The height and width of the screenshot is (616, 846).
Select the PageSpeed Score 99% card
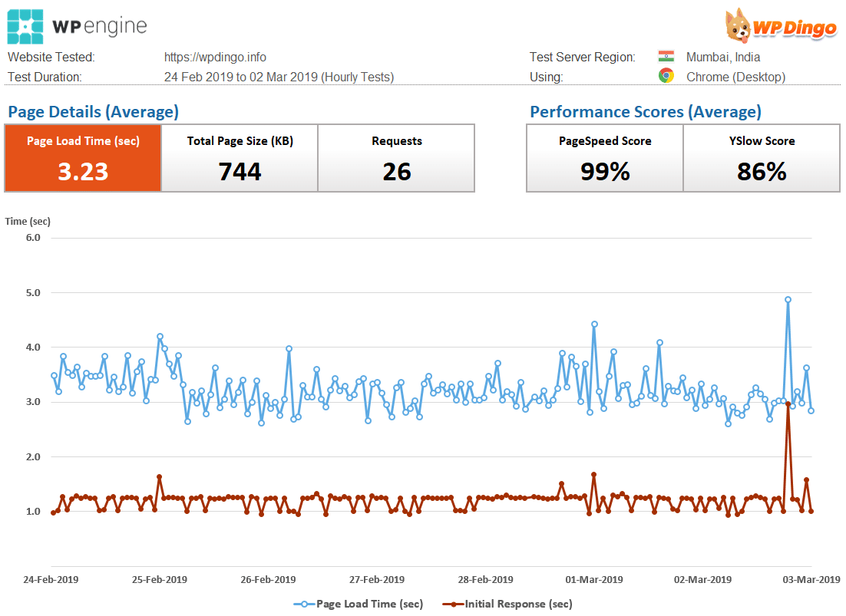(x=605, y=158)
